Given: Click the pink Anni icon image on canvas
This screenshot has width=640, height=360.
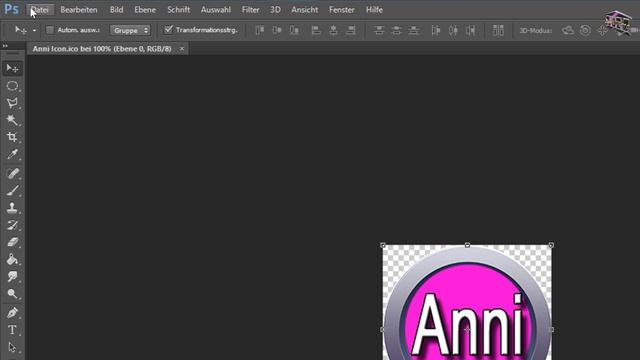Looking at the screenshot, I should pos(467,302).
